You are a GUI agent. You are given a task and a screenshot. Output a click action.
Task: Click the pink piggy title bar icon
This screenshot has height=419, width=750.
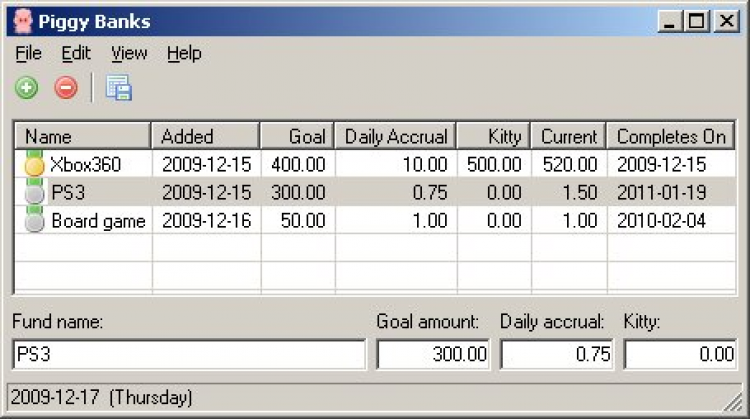[22, 19]
